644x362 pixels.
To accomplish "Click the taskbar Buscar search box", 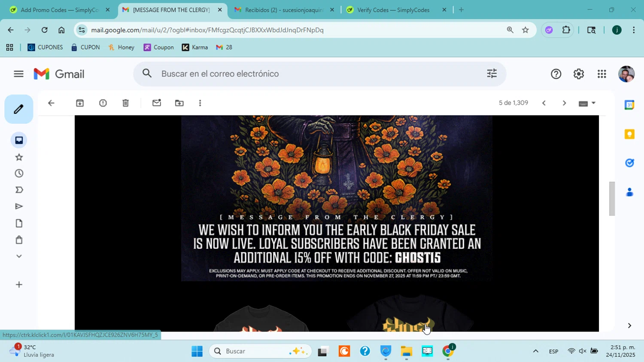I will click(x=261, y=351).
